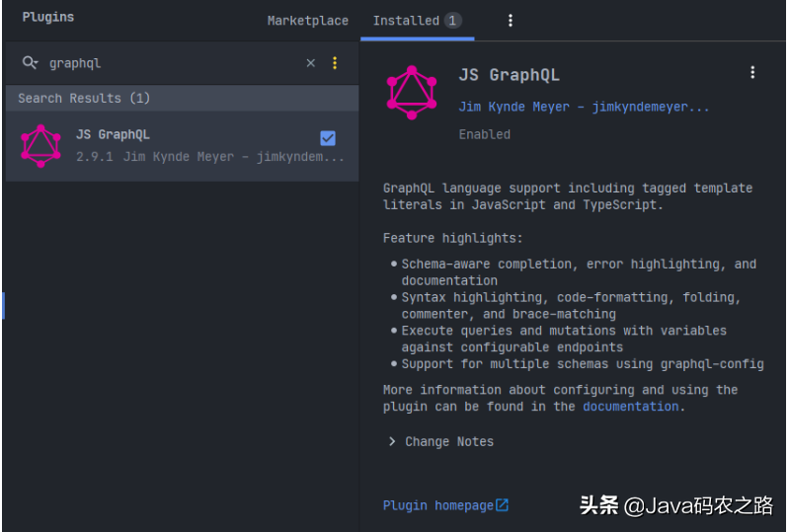This screenshot has height=532, width=790.
Task: Click the Feature highlights: text
Action: pos(452,238)
